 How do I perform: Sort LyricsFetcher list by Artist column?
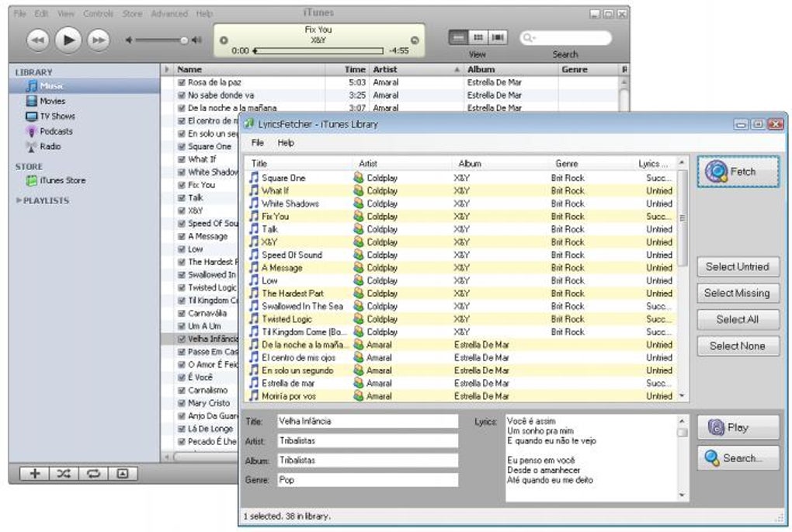pos(402,164)
